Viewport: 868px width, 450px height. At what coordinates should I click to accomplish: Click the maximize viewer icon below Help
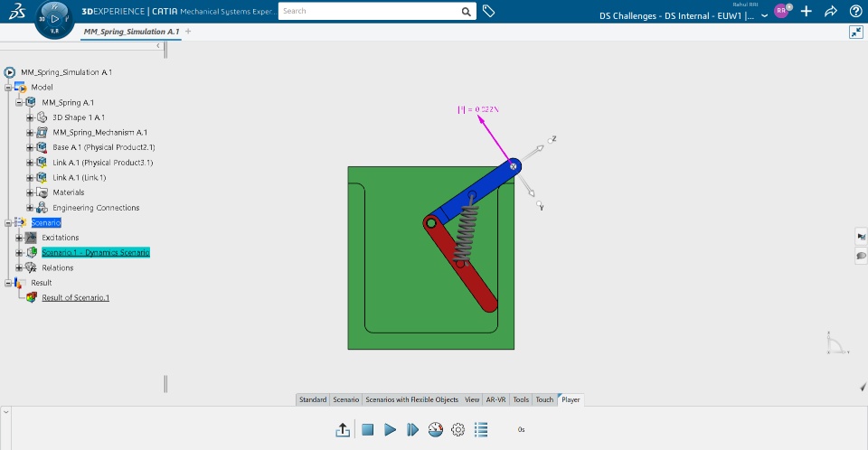pos(856,33)
